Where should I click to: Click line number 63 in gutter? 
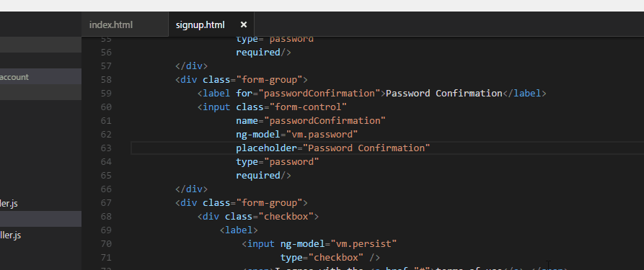106,148
